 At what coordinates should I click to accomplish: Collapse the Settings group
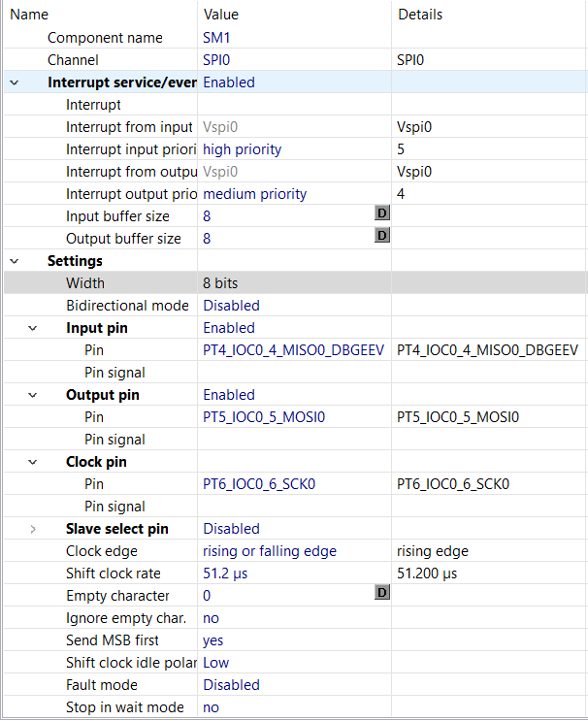(x=14, y=261)
